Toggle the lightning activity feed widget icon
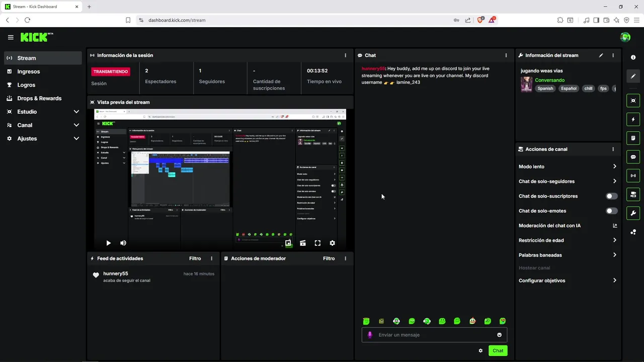Screen dimensions: 644x362 tap(633, 120)
